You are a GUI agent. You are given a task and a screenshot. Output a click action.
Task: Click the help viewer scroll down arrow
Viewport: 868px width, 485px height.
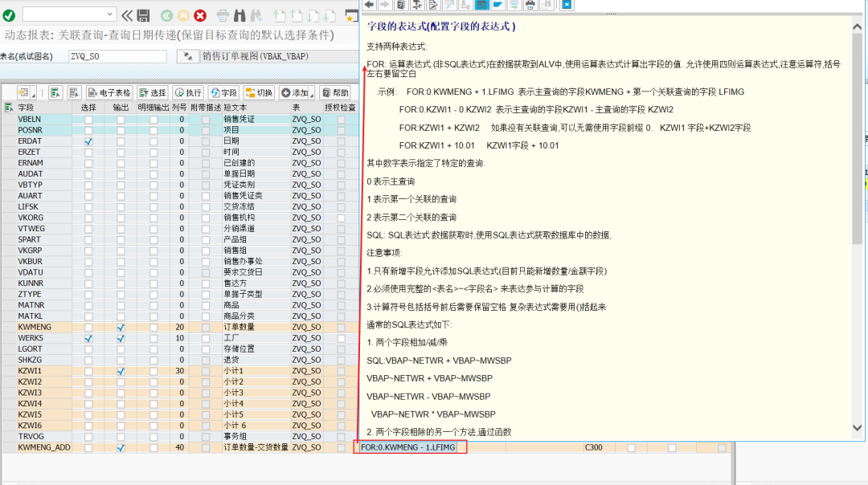(x=857, y=427)
